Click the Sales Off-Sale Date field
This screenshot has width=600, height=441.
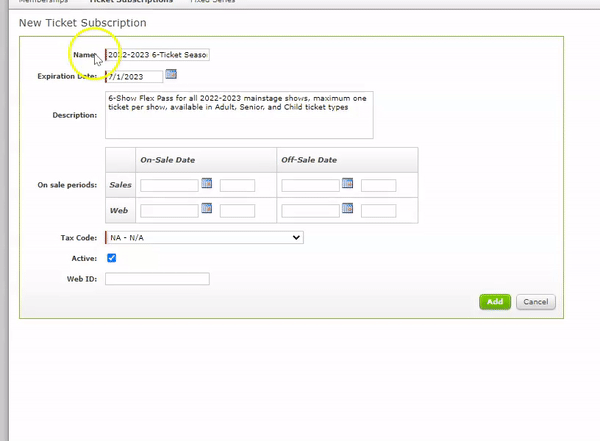coord(310,185)
